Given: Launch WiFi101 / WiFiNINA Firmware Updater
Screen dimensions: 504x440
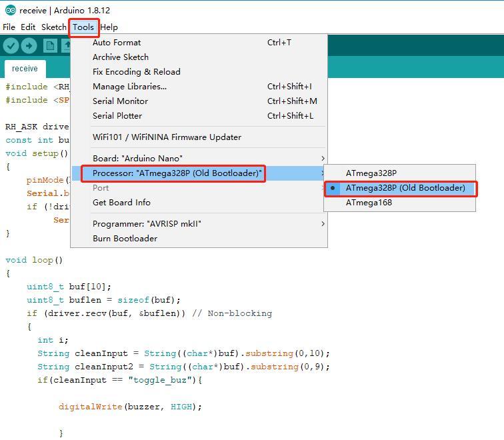Looking at the screenshot, I should (x=199, y=137).
